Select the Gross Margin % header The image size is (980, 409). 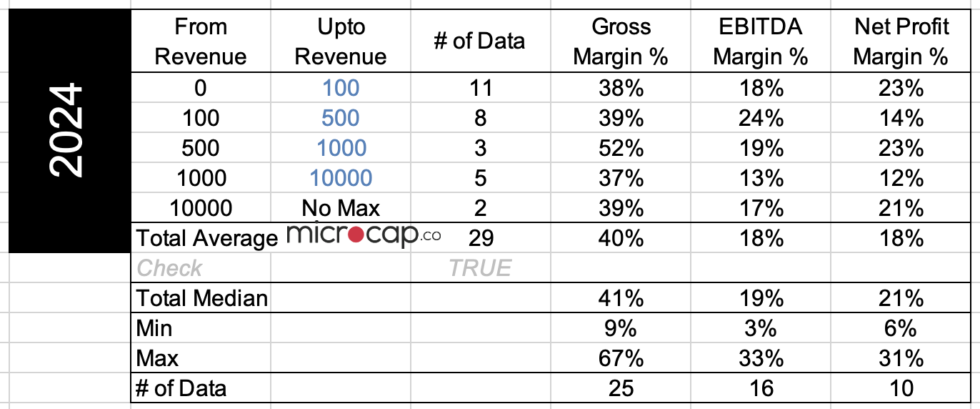(x=621, y=41)
